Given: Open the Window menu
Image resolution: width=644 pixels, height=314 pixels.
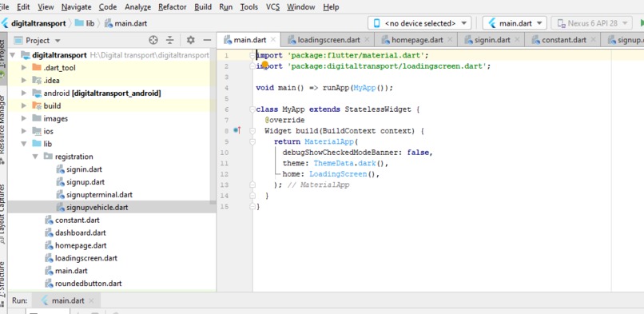Looking at the screenshot, I should (x=300, y=7).
